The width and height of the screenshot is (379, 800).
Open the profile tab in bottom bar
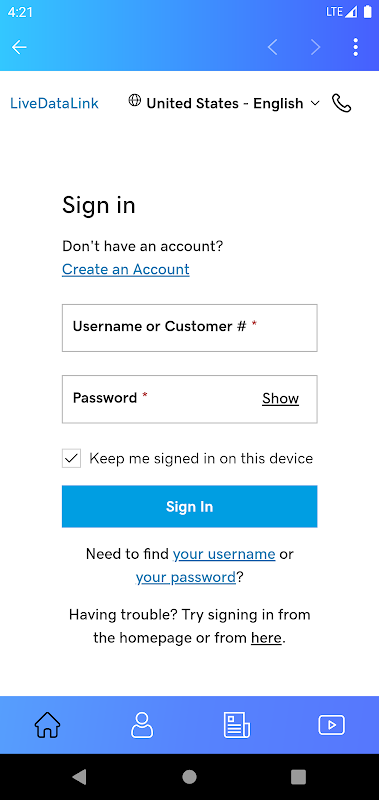[142, 725]
